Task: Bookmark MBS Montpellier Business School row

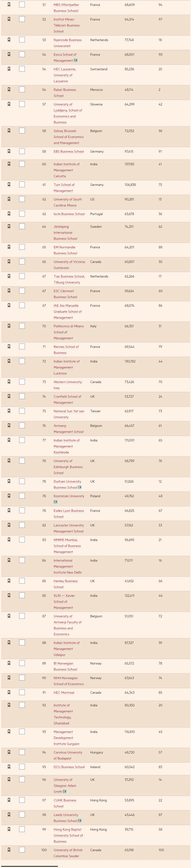Action: (x=9, y=5)
